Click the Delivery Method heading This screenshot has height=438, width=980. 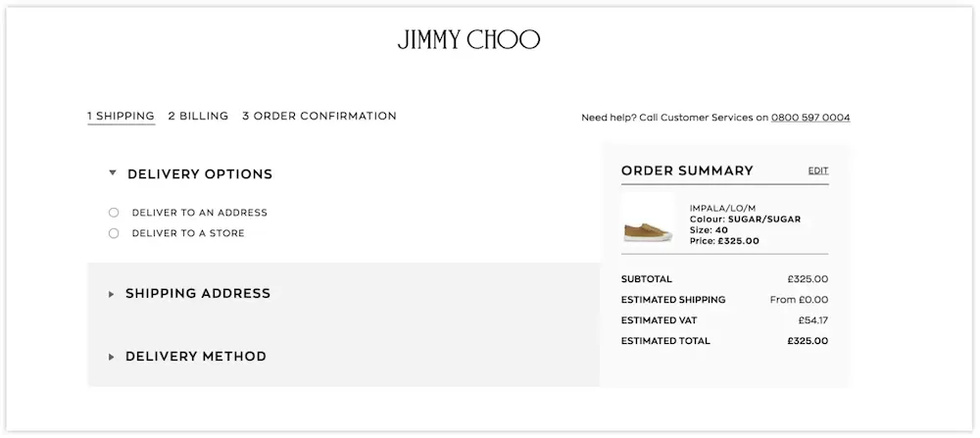(x=196, y=357)
